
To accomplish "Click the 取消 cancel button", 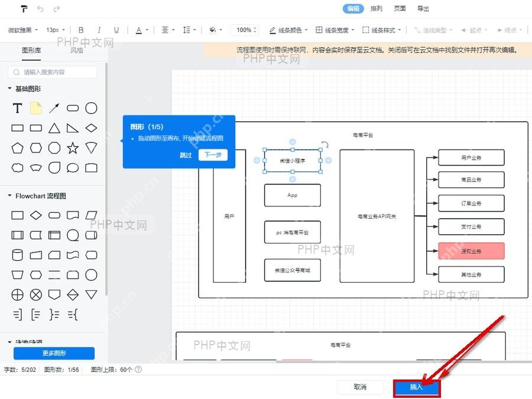I will pos(360,387).
